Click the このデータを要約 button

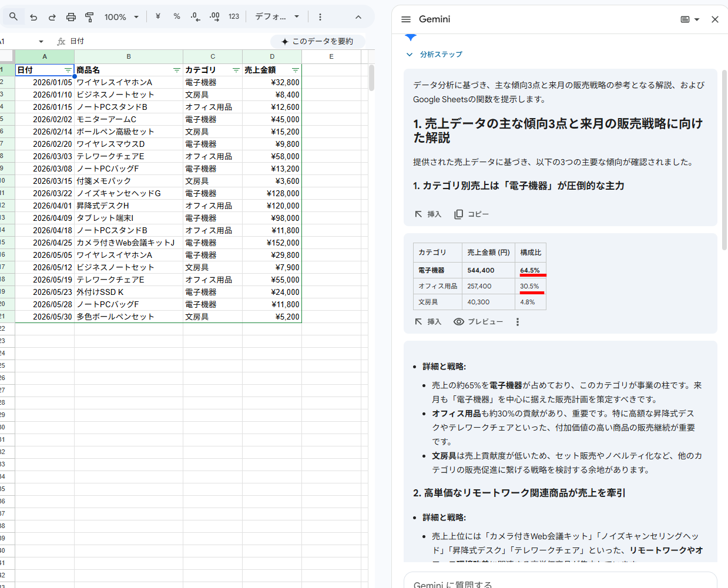(318, 42)
